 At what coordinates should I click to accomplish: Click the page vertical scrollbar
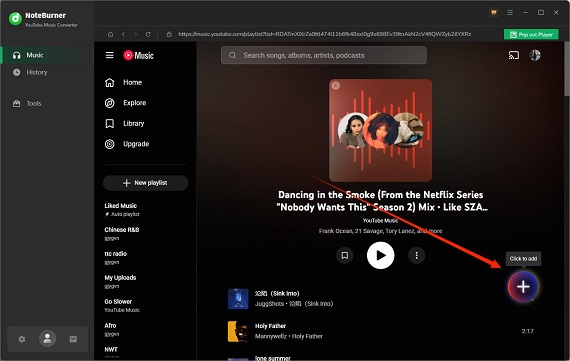(x=567, y=69)
